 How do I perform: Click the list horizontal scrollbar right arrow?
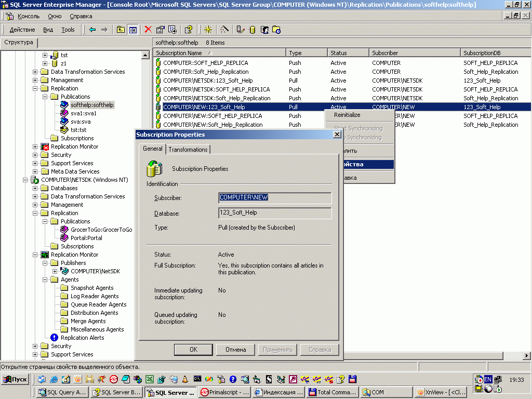pyautogui.click(x=527, y=355)
